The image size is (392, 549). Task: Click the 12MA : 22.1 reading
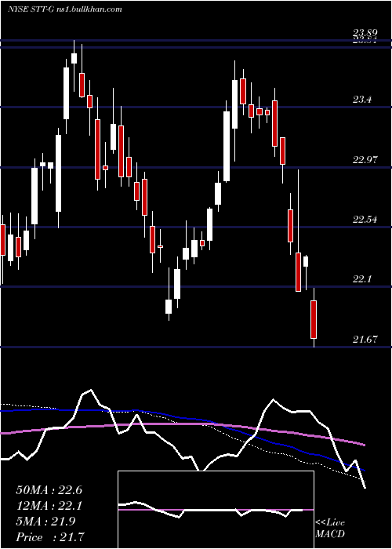click(49, 506)
